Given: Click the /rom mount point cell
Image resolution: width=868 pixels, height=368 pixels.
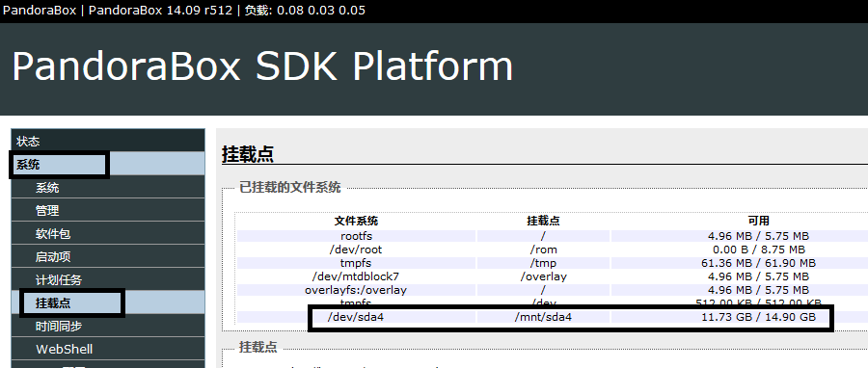Looking at the screenshot, I should pos(543,250).
